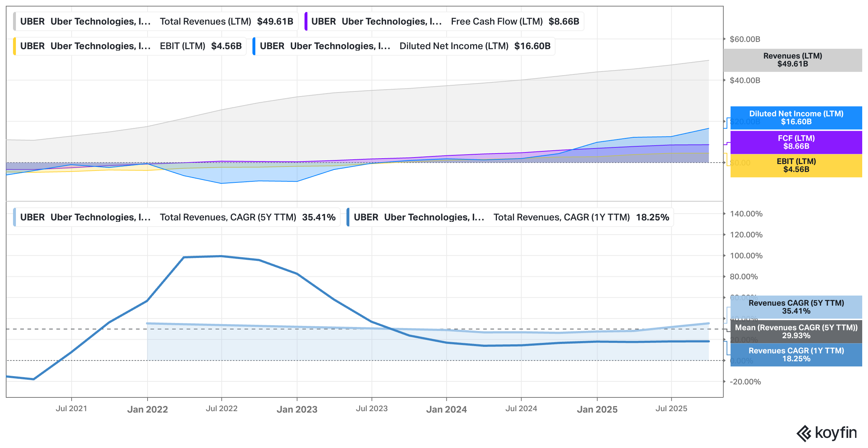Click the EBIT (LTM) $4.56B axis tag
868x448 pixels.
[796, 165]
